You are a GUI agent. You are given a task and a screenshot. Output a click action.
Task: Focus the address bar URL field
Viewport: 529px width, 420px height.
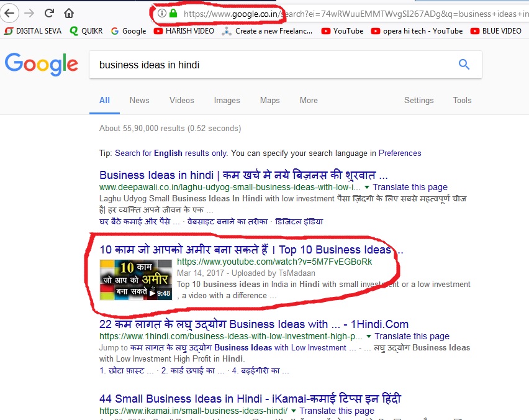point(341,14)
